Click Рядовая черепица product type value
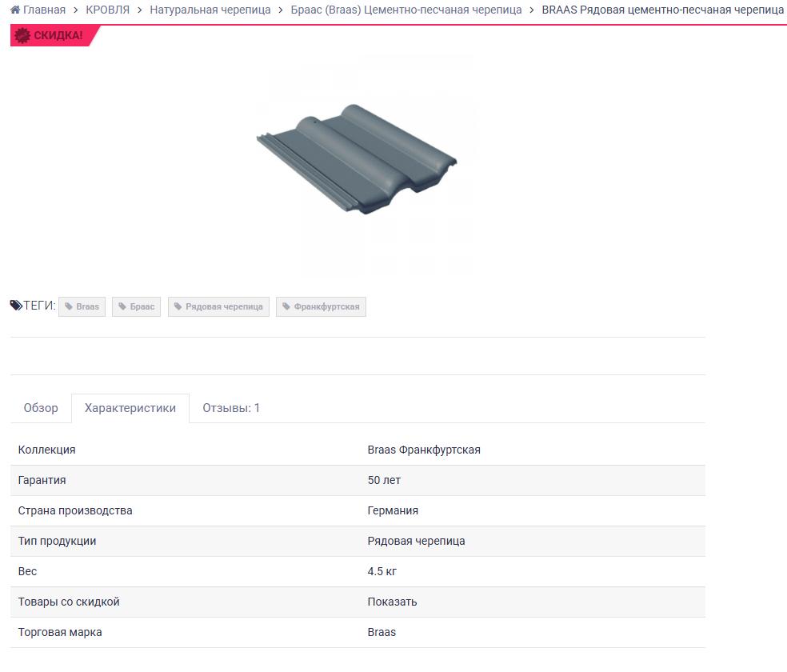 (416, 541)
